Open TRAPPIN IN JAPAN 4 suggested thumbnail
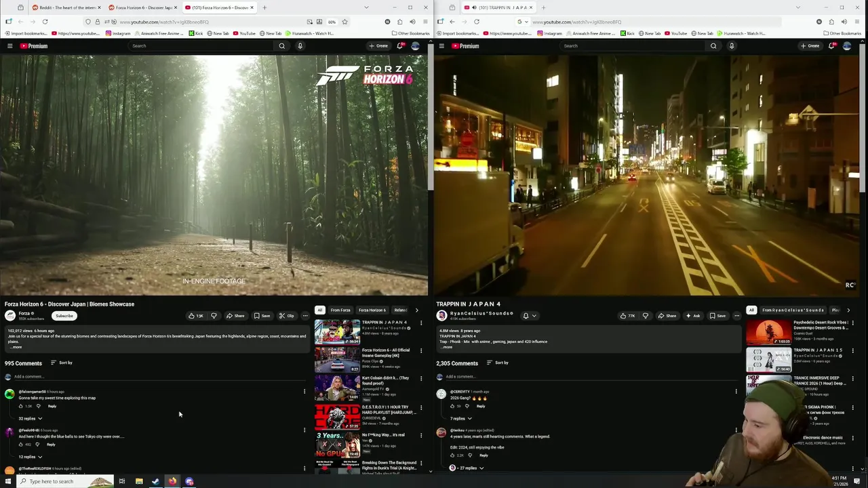 click(x=337, y=331)
